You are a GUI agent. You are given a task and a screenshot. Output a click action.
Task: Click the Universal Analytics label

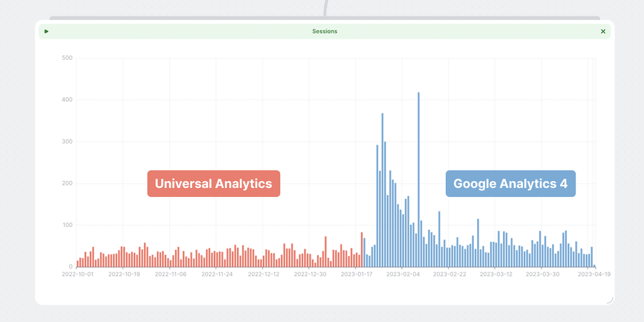pos(213,184)
